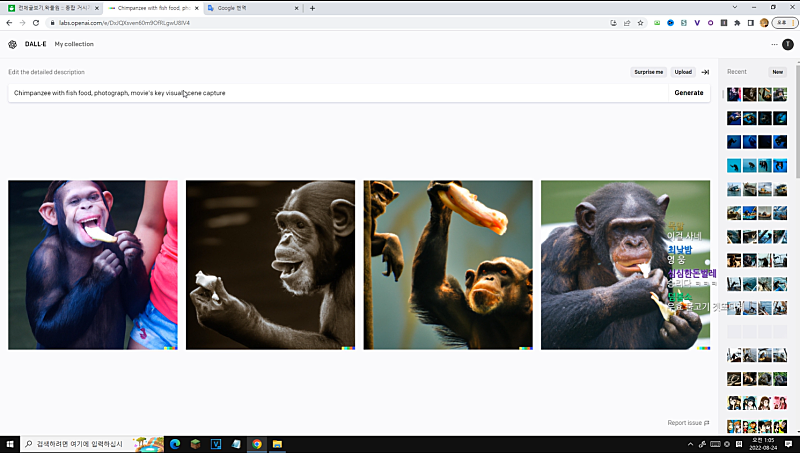Click the share page icon in address bar
The width and height of the screenshot is (800, 453).
click(626, 22)
